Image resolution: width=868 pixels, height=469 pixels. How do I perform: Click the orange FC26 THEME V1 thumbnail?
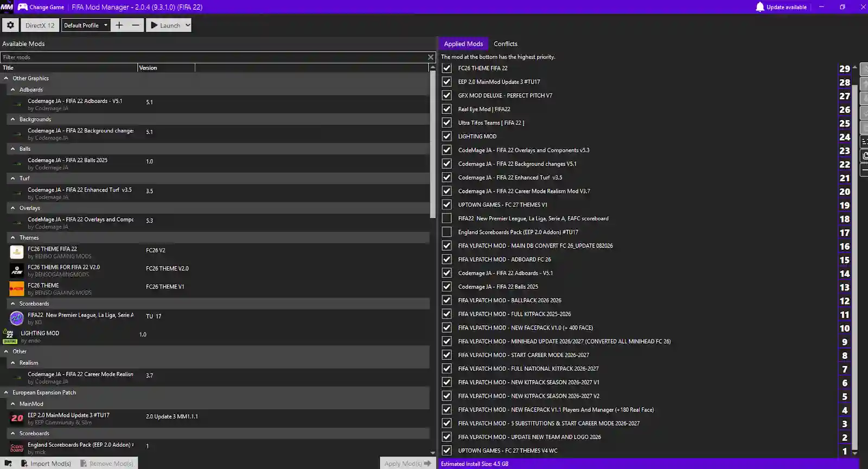coord(17,289)
